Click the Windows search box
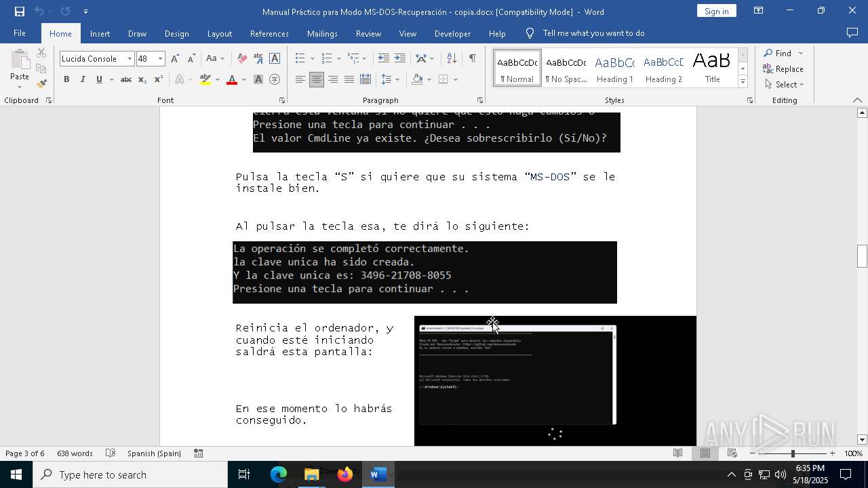The image size is (868, 488). pyautogui.click(x=130, y=474)
